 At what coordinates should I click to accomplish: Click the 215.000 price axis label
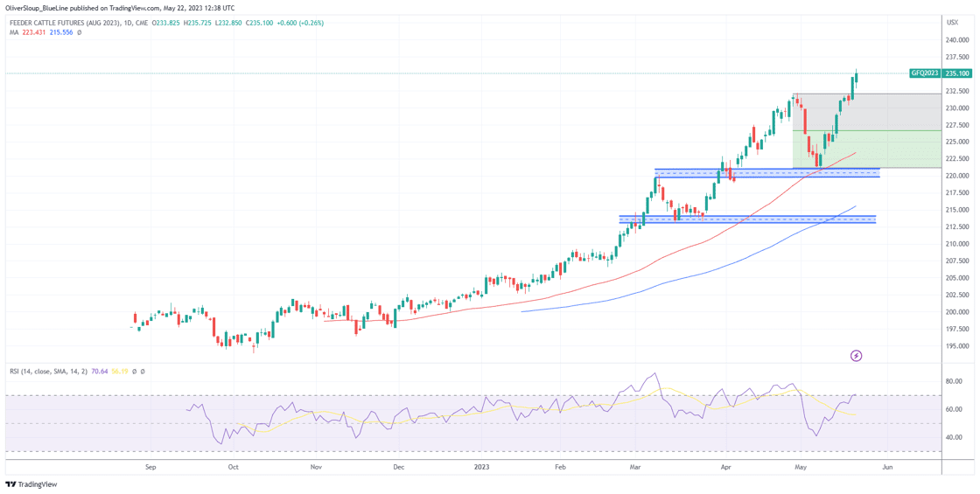click(x=957, y=210)
